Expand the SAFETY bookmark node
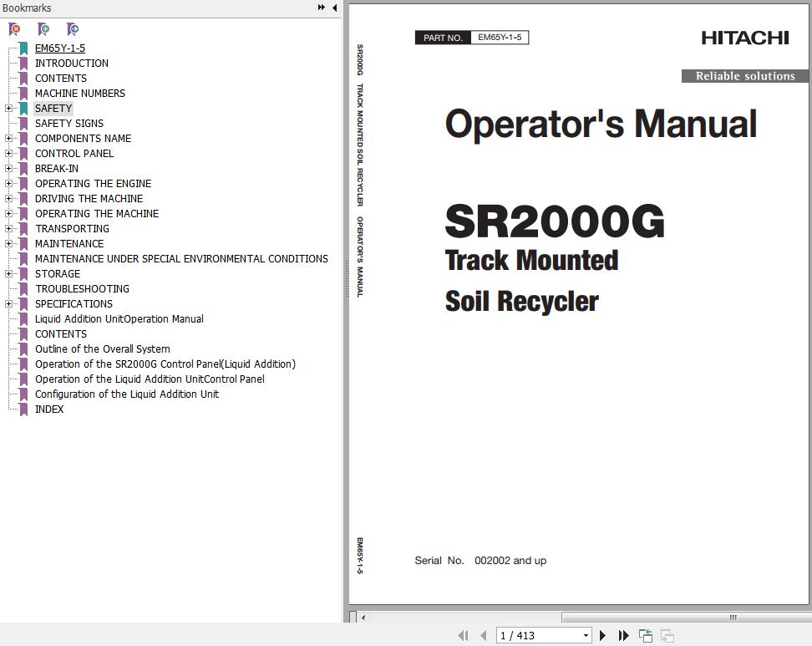The width and height of the screenshot is (812, 646). click(8, 109)
